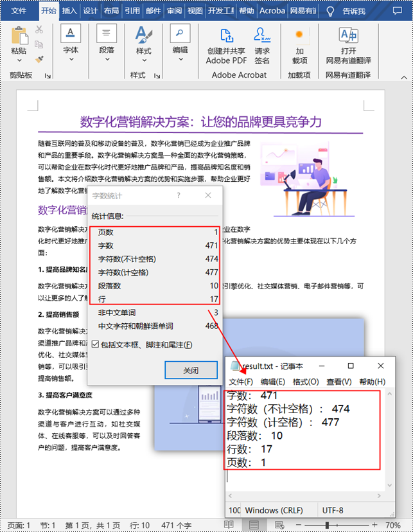Open clipboard pane launcher arrow

[48, 76]
